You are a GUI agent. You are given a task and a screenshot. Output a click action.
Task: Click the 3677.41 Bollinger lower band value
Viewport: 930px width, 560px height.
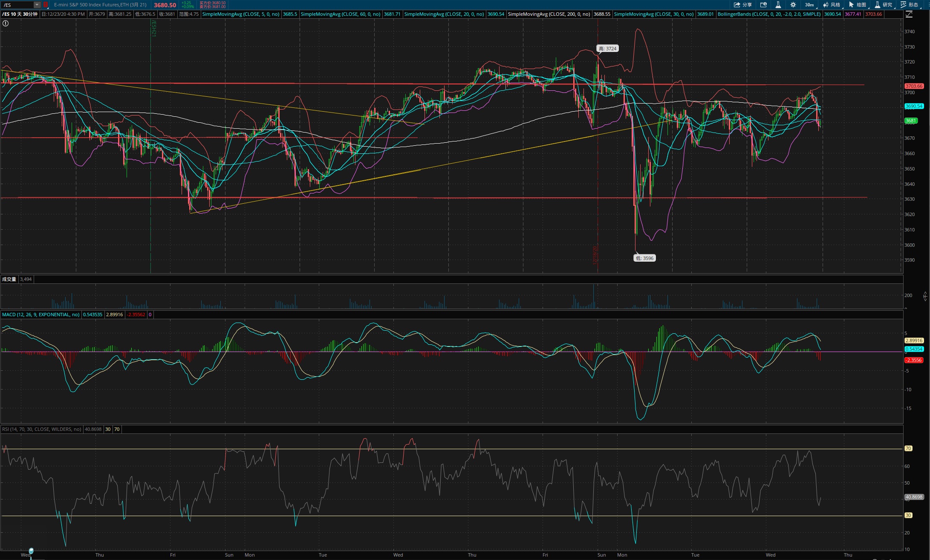pyautogui.click(x=853, y=14)
